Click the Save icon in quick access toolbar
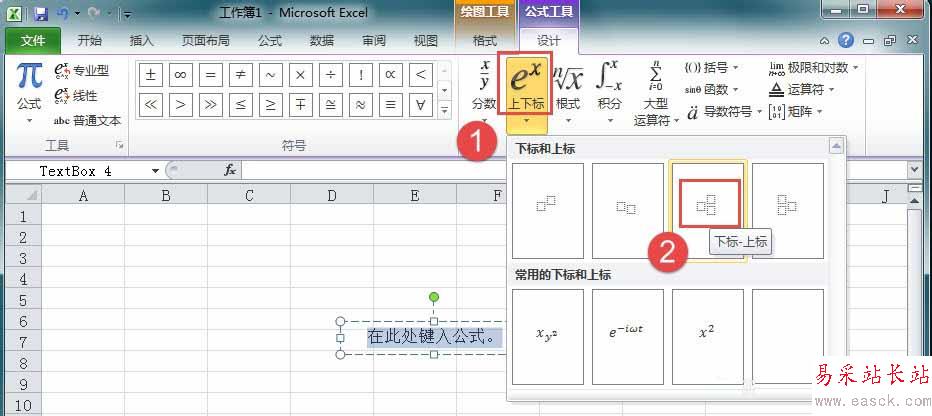Viewport: 932px width, 416px height. tap(40, 12)
